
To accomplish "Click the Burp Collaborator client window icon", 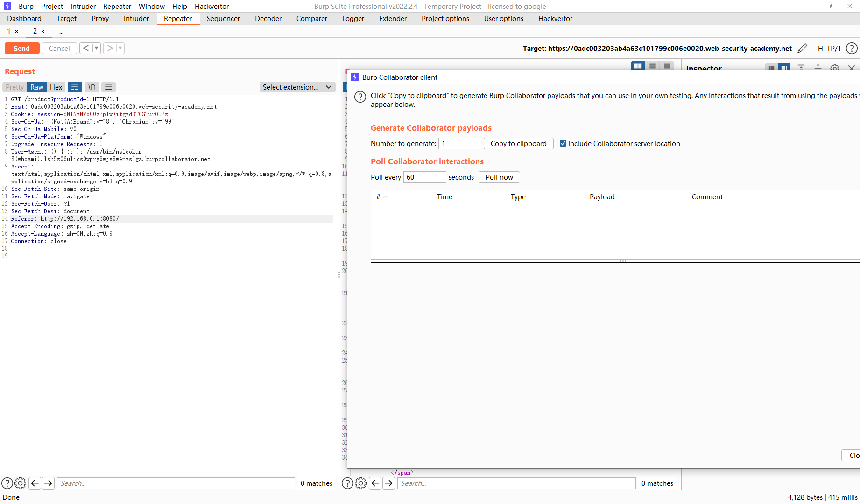I will coord(355,77).
